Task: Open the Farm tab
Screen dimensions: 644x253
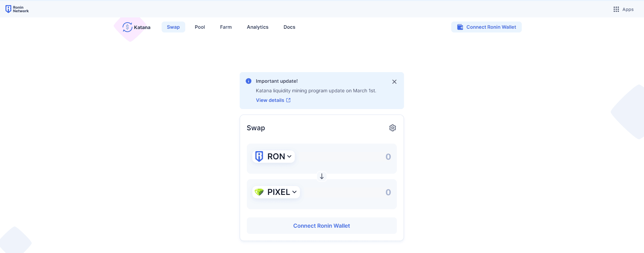Action: [x=226, y=27]
